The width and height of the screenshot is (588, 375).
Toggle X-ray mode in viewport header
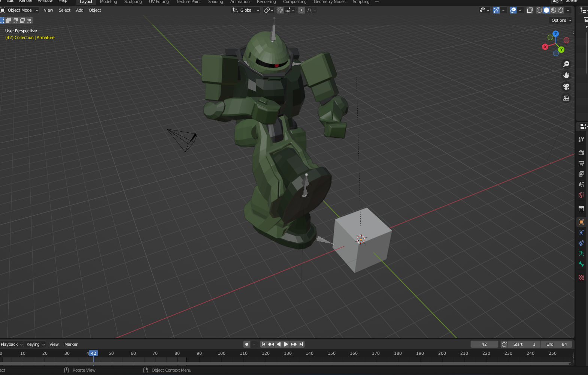530,10
